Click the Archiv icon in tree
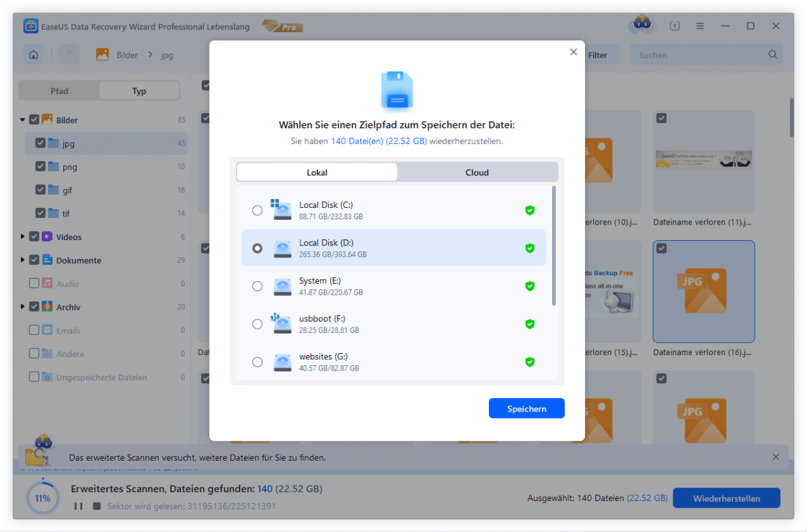Image resolution: width=807 pixels, height=532 pixels. click(47, 307)
